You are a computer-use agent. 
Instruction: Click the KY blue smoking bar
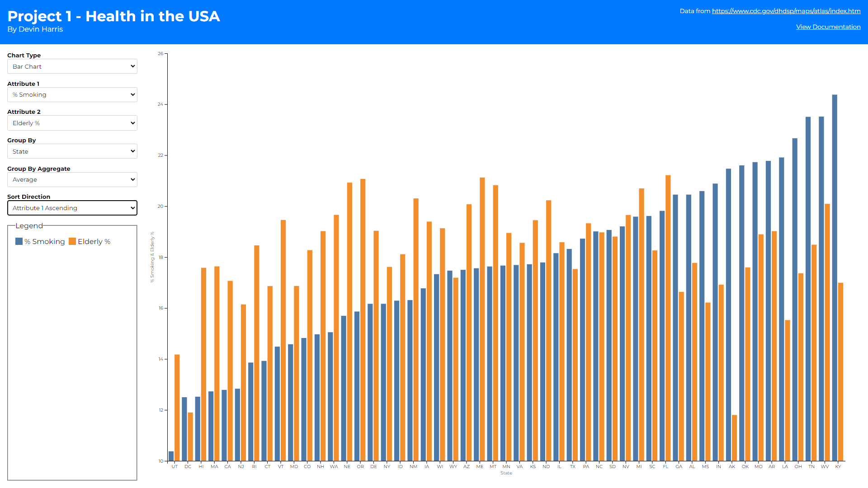[835, 278]
